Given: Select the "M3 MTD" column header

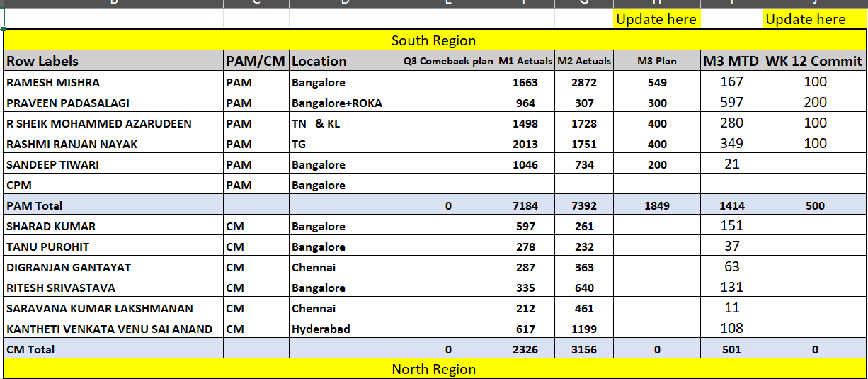Looking at the screenshot, I should point(731,62).
